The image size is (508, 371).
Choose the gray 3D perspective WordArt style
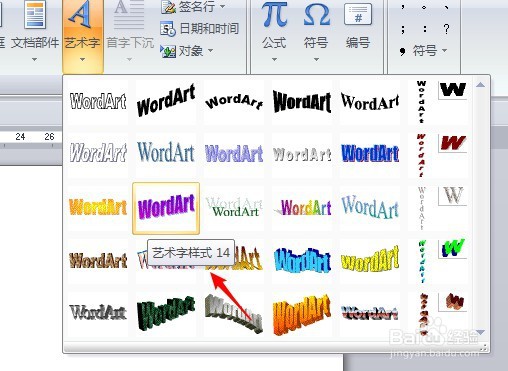pyautogui.click(x=234, y=313)
